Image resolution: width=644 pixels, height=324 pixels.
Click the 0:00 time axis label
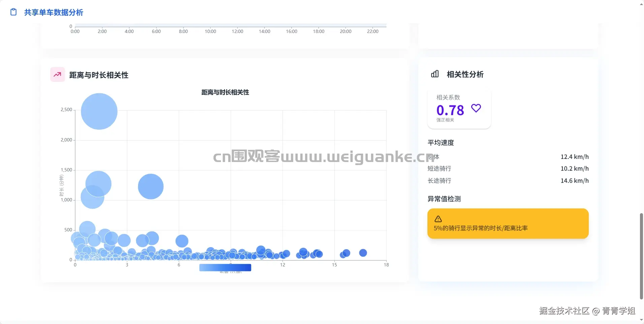pos(75,31)
